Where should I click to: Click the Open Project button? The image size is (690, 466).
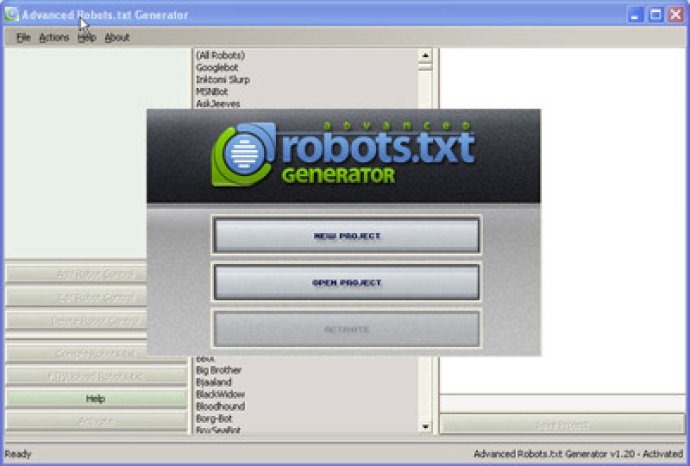tap(346, 283)
